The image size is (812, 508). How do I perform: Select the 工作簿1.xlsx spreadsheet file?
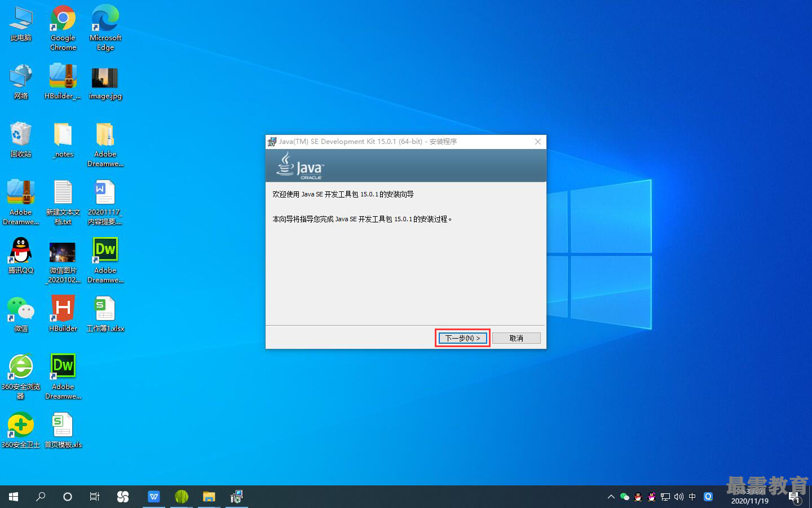click(x=105, y=314)
